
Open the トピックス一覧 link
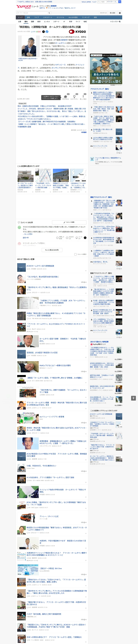coord(115,21)
